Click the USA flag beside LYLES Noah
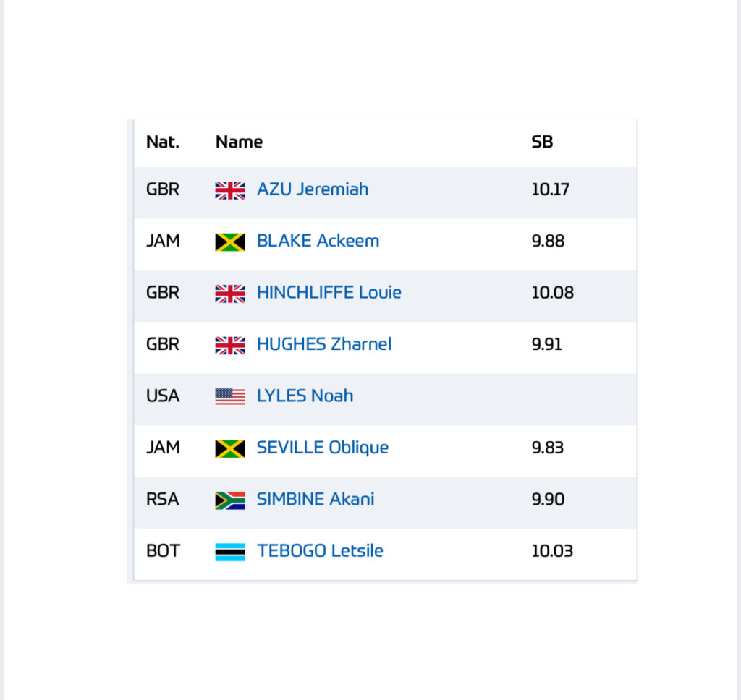This screenshot has height=700, width=741. point(230,397)
